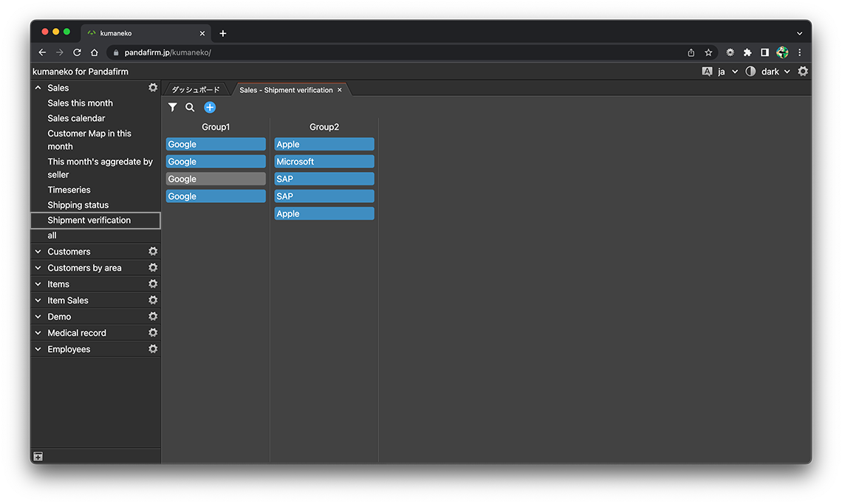Select the Shipment verification view
Screen dimensions: 842x504
(x=95, y=220)
